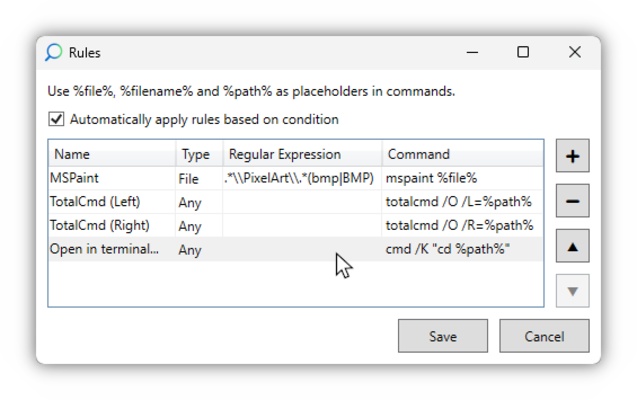Screen dimensions: 637x400
Task: Click the empty regex cell of TotalCmd (Right)
Action: (302, 225)
